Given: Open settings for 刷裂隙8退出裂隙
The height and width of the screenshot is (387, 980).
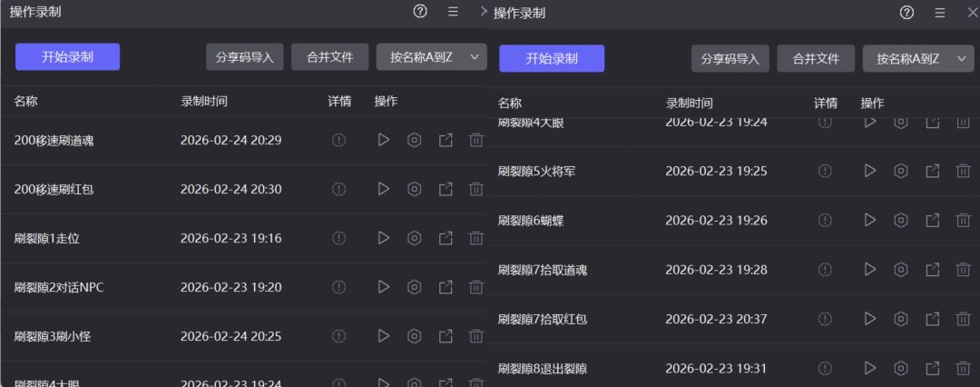Looking at the screenshot, I should [901, 368].
